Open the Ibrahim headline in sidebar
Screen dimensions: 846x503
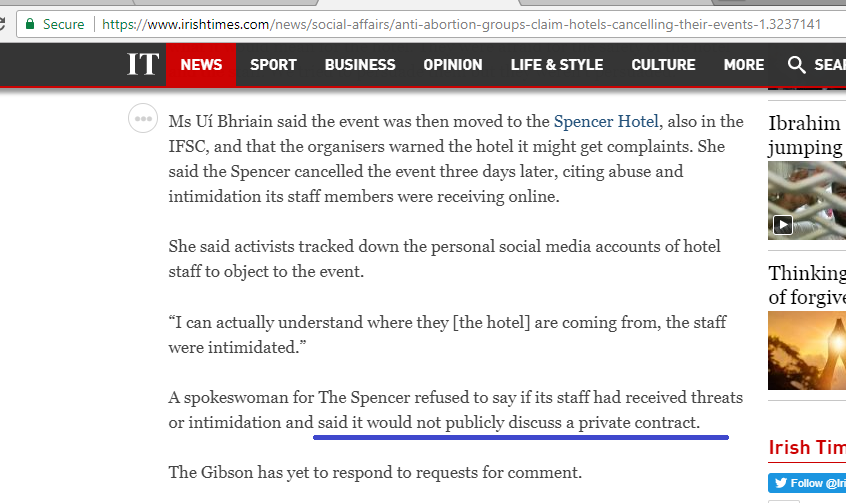click(806, 135)
